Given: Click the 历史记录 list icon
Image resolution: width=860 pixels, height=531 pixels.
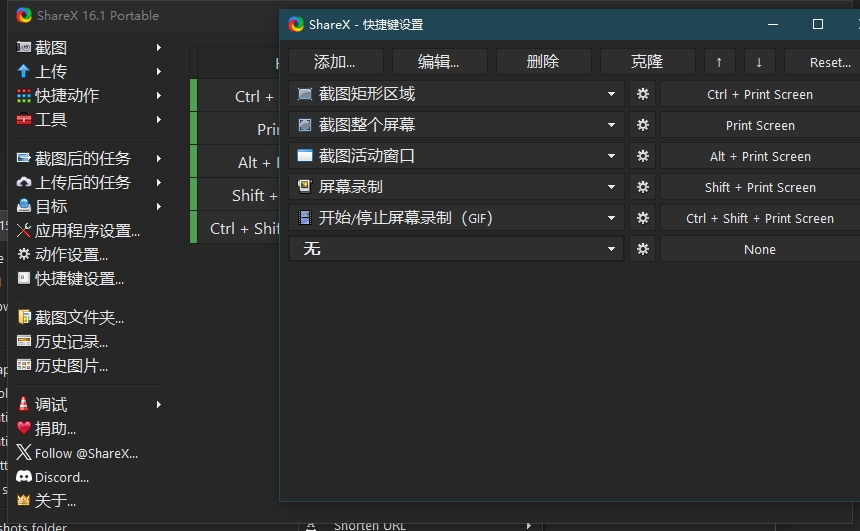Looking at the screenshot, I should tap(24, 341).
